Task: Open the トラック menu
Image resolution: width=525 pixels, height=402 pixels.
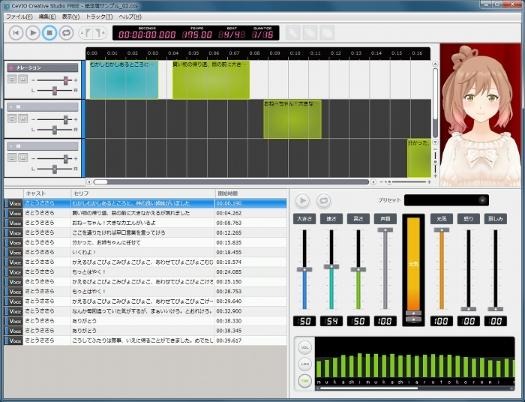Action: tap(99, 17)
